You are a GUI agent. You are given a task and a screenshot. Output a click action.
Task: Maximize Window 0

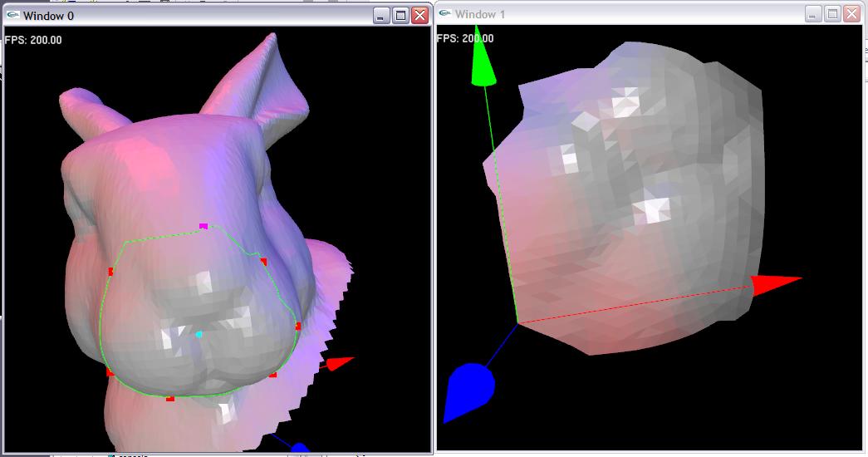[401, 16]
